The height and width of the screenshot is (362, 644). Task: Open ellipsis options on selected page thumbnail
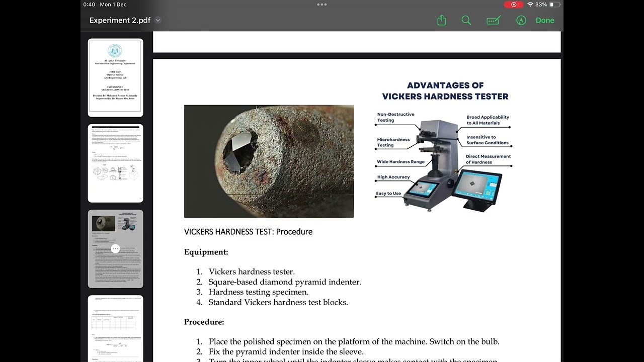[x=115, y=248]
